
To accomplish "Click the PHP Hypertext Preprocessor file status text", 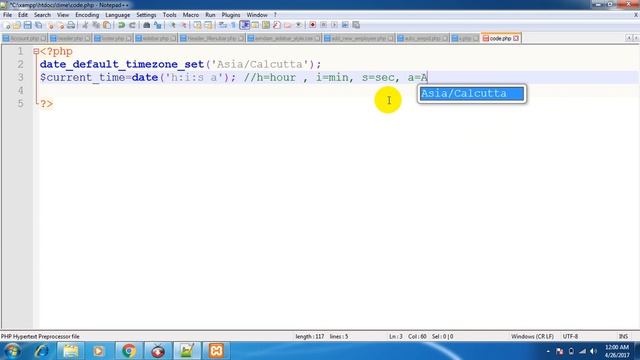I will tap(40, 337).
